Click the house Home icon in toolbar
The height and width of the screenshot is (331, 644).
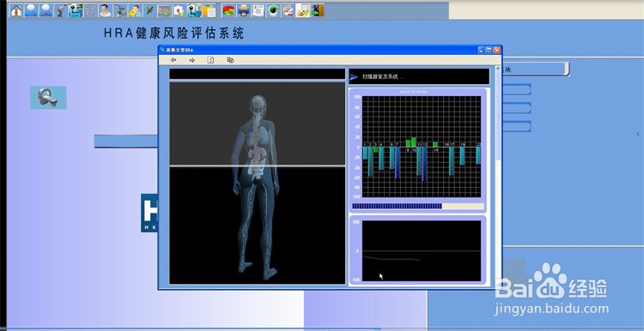(x=16, y=10)
